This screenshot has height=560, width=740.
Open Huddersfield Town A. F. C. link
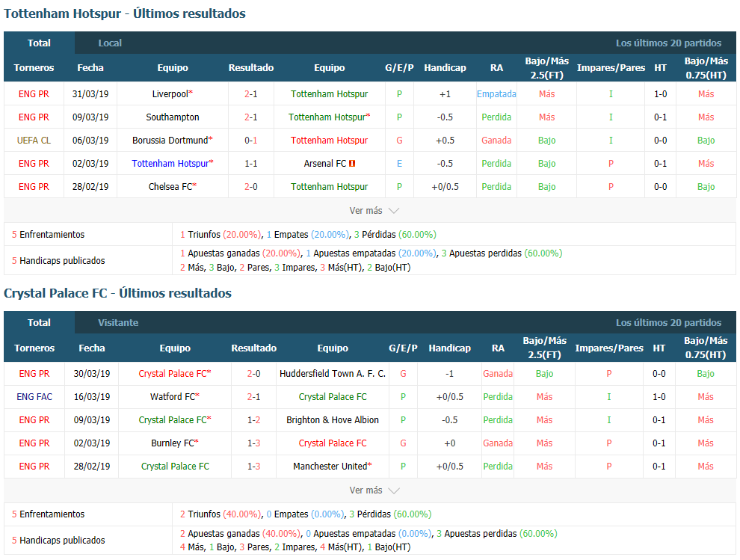coord(332,374)
